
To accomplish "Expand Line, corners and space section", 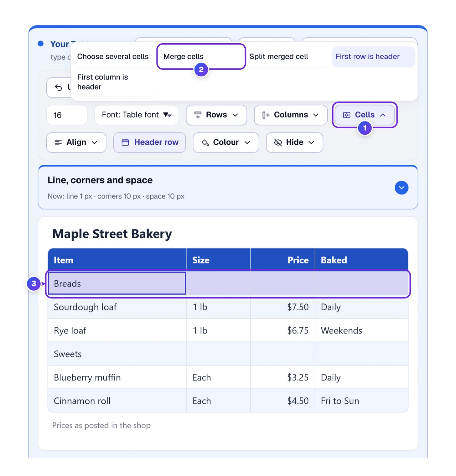I will pos(401,188).
